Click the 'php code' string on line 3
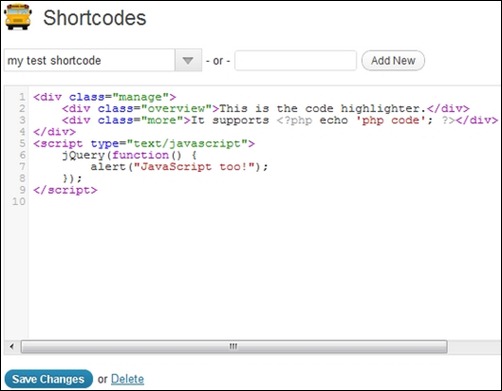 tap(391, 120)
